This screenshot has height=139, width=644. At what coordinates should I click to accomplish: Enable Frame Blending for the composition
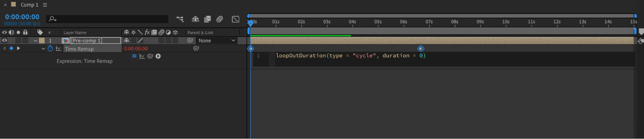pos(207,19)
